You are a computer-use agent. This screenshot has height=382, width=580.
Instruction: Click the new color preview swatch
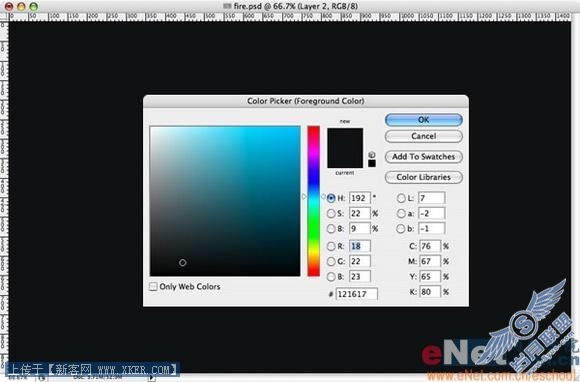345,138
